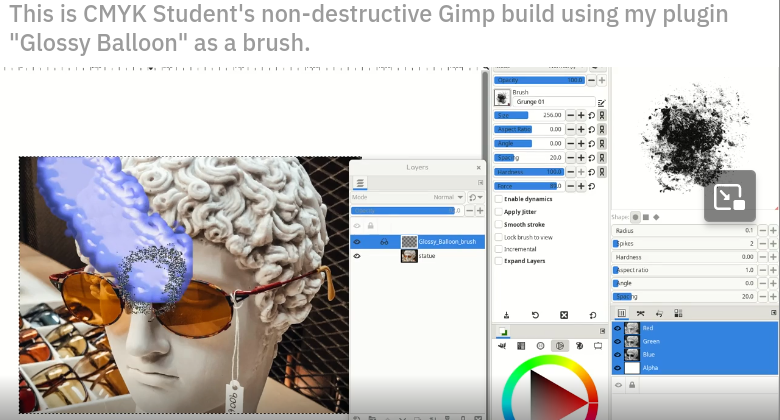Choose the diamond brush shape

pyautogui.click(x=656, y=217)
